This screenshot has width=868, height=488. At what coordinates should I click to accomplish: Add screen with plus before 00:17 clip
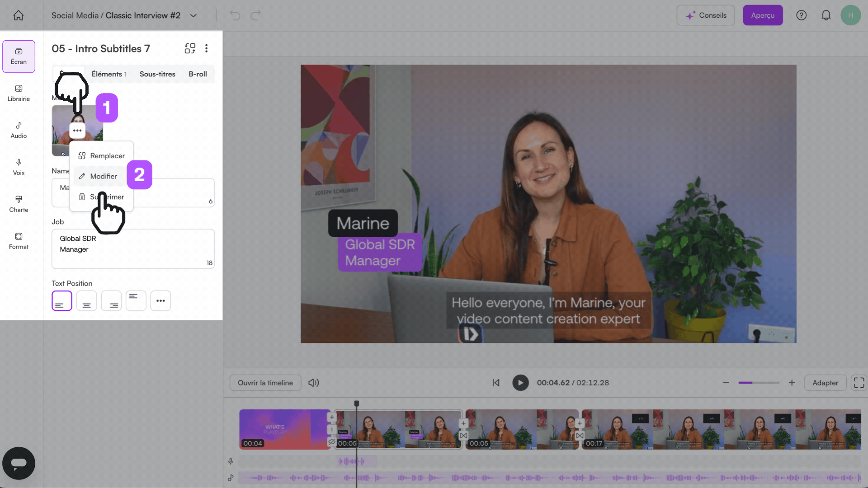pos(580,423)
